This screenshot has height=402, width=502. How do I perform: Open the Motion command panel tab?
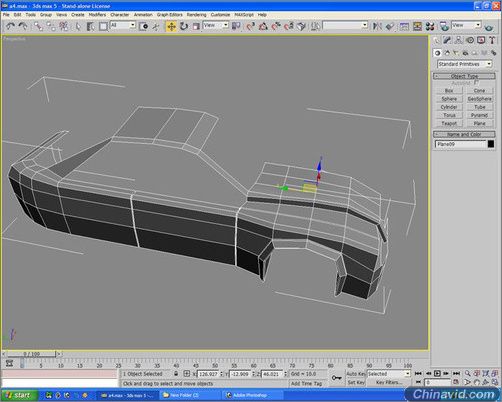pos(470,40)
